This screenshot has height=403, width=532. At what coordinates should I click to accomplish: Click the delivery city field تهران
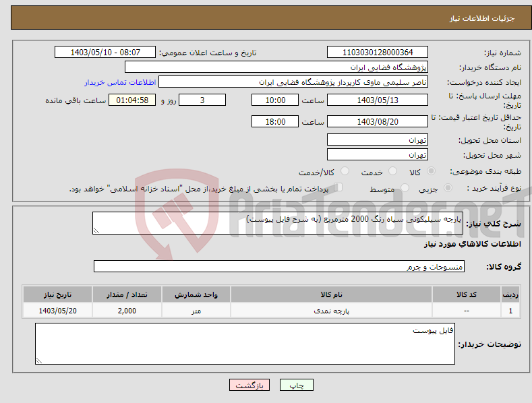point(378,155)
